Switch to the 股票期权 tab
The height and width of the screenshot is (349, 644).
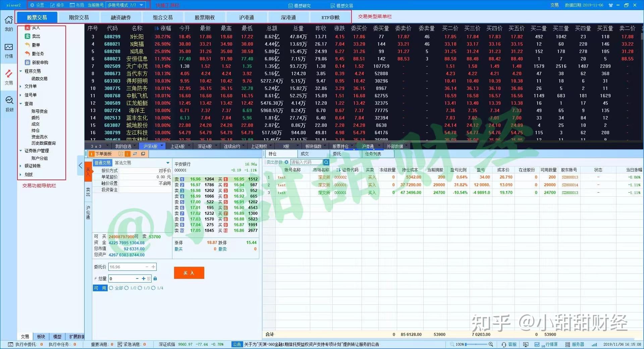pos(205,17)
